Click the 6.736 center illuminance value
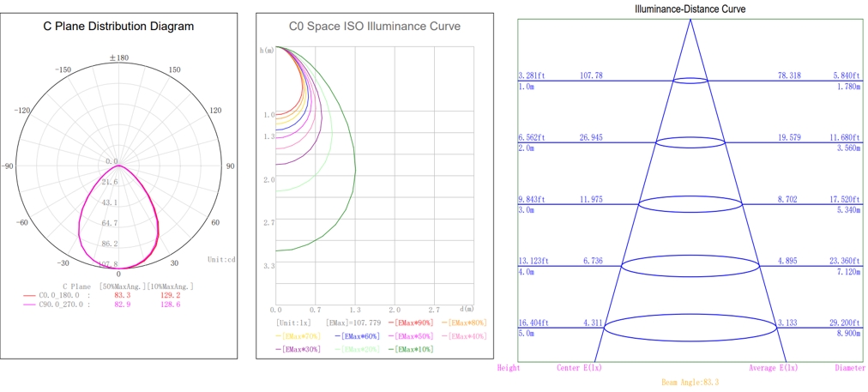Viewport: 868px width, 392px height. [593, 261]
